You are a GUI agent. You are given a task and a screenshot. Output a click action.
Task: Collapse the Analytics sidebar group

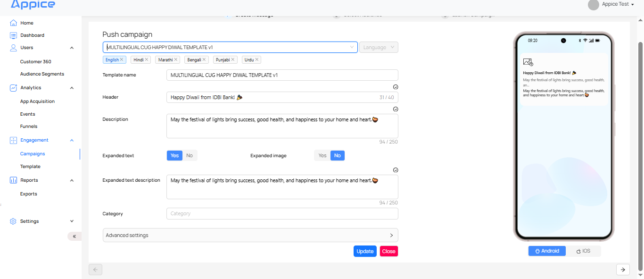coord(72,88)
